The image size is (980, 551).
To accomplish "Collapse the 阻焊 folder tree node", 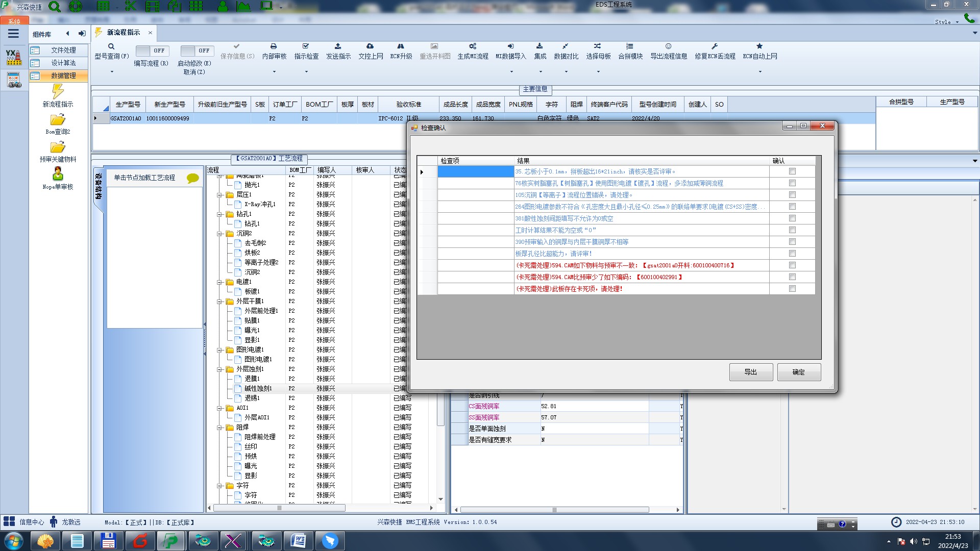I will pos(219,428).
